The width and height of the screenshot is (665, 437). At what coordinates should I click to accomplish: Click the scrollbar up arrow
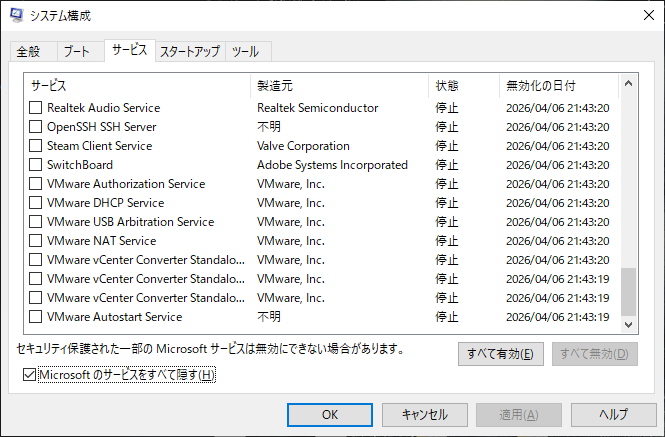[629, 84]
